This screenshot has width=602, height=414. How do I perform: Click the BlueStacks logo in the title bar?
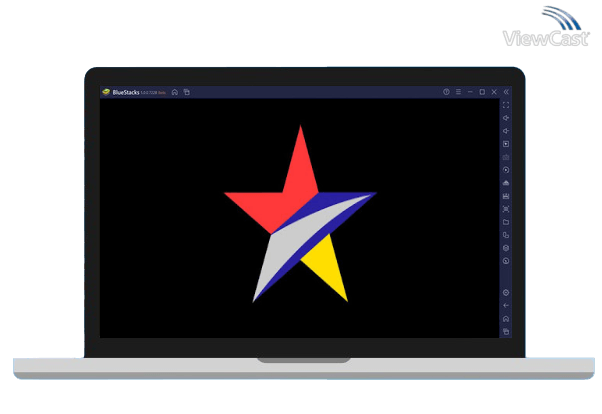coord(106,92)
